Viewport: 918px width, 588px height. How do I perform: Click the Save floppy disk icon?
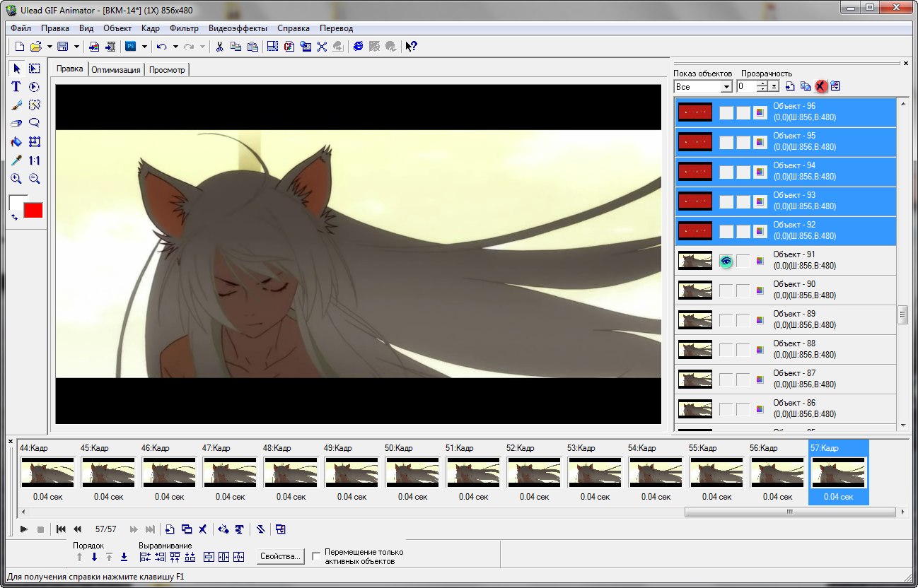coord(62,47)
